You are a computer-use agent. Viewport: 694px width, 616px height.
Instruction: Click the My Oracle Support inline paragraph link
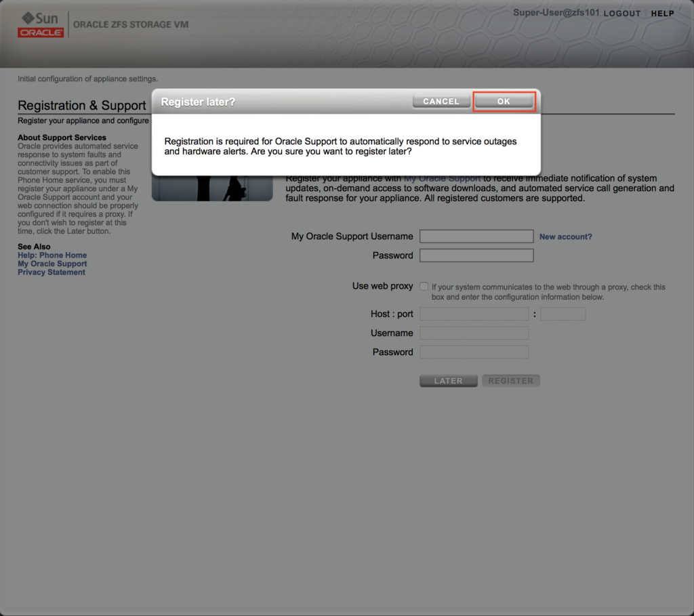442,179
